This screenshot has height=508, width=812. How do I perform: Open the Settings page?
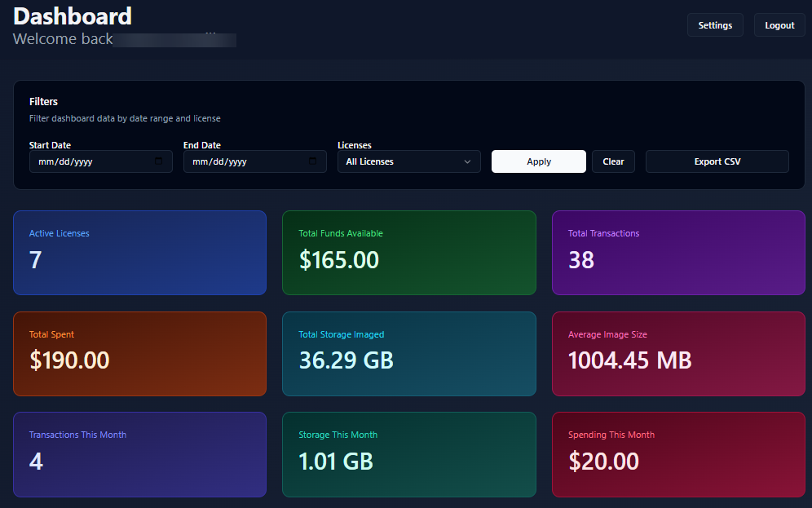point(715,24)
